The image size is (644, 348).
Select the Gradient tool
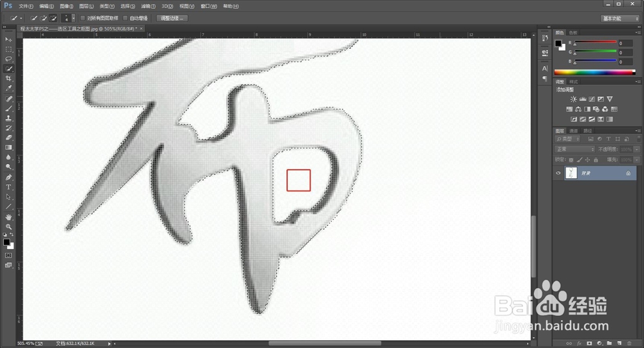pos(8,147)
